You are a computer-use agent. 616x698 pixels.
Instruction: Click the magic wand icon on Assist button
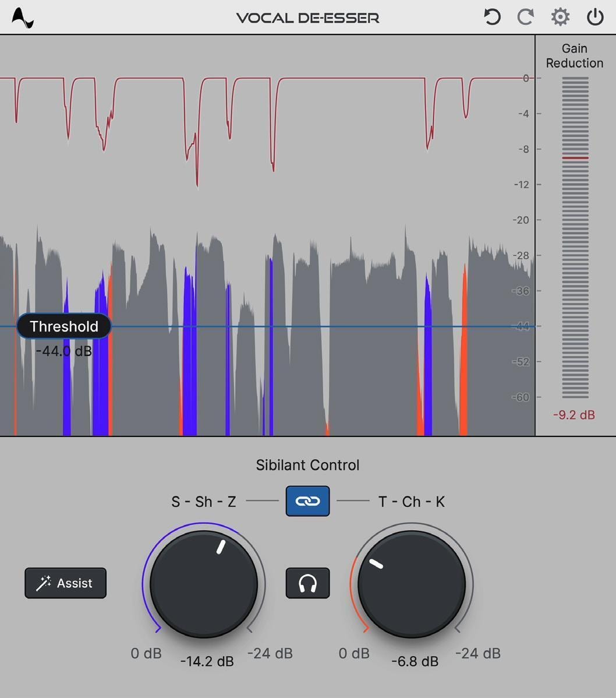pyautogui.click(x=45, y=583)
